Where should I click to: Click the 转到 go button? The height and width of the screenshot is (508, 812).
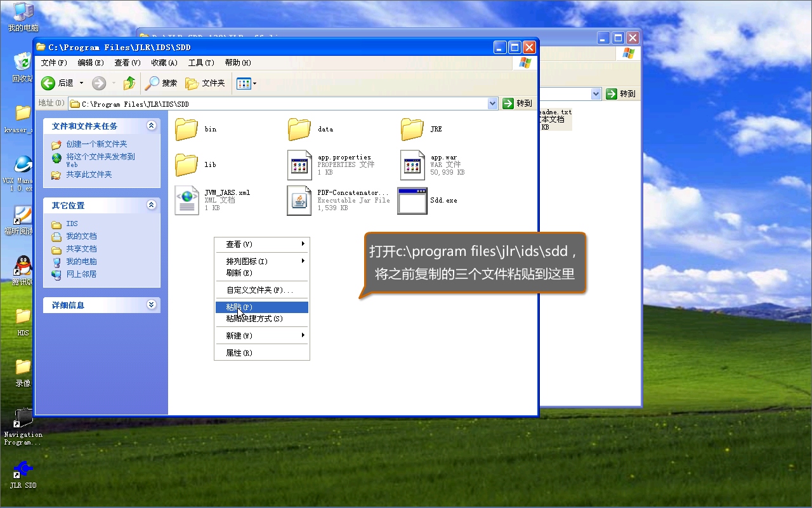tap(517, 104)
